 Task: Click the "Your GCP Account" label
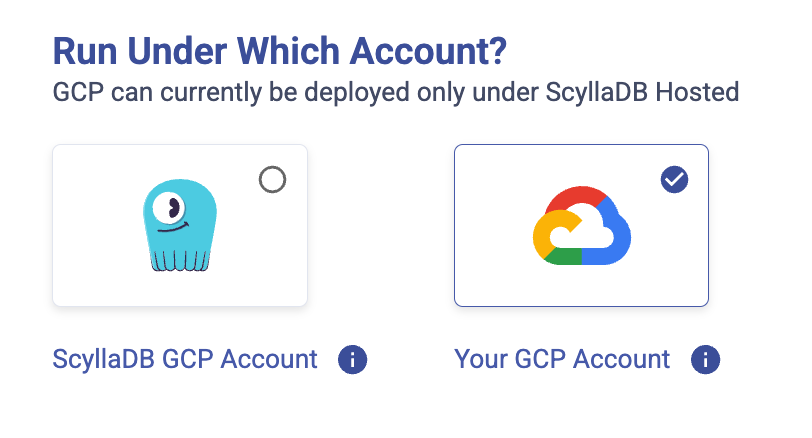[562, 359]
